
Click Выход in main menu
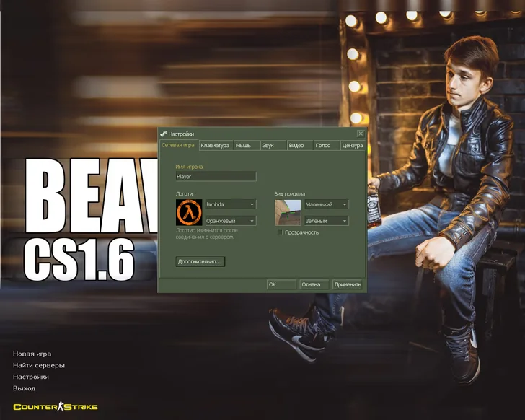coord(24,388)
